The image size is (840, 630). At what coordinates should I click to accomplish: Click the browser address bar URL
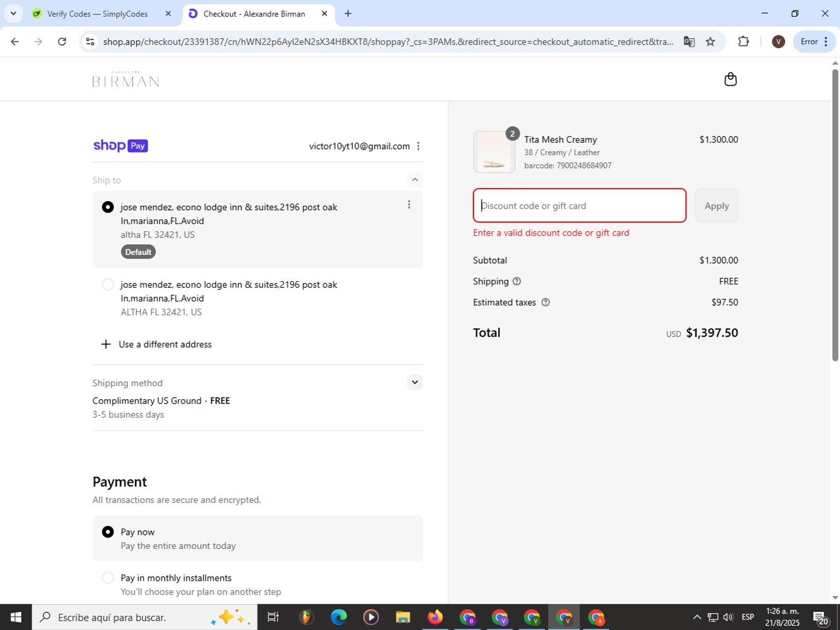(388, 41)
